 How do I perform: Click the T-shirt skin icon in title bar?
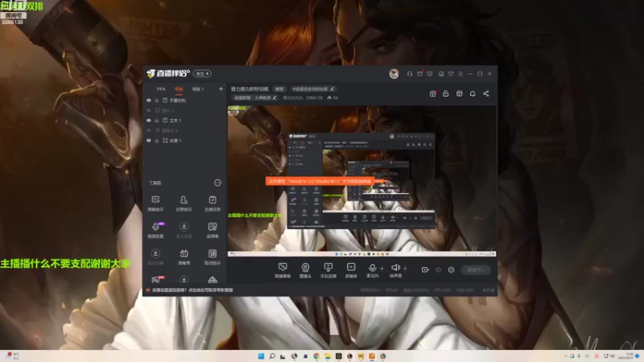coord(451,74)
